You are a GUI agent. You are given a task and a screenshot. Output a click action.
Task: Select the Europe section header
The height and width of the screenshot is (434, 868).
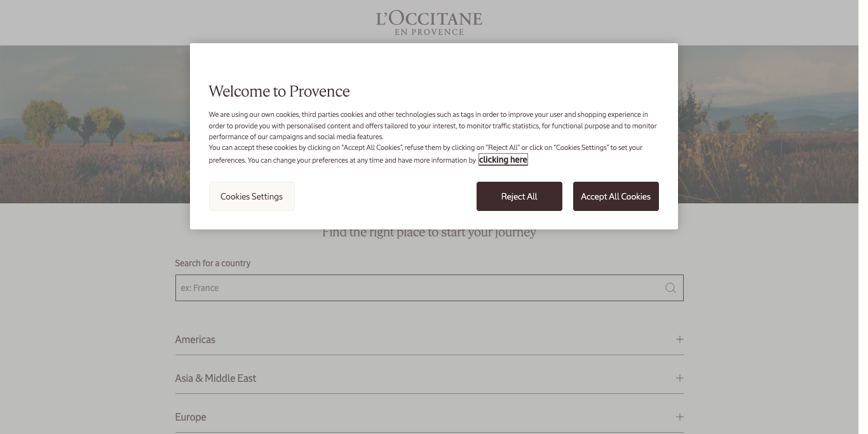pyautogui.click(x=191, y=417)
